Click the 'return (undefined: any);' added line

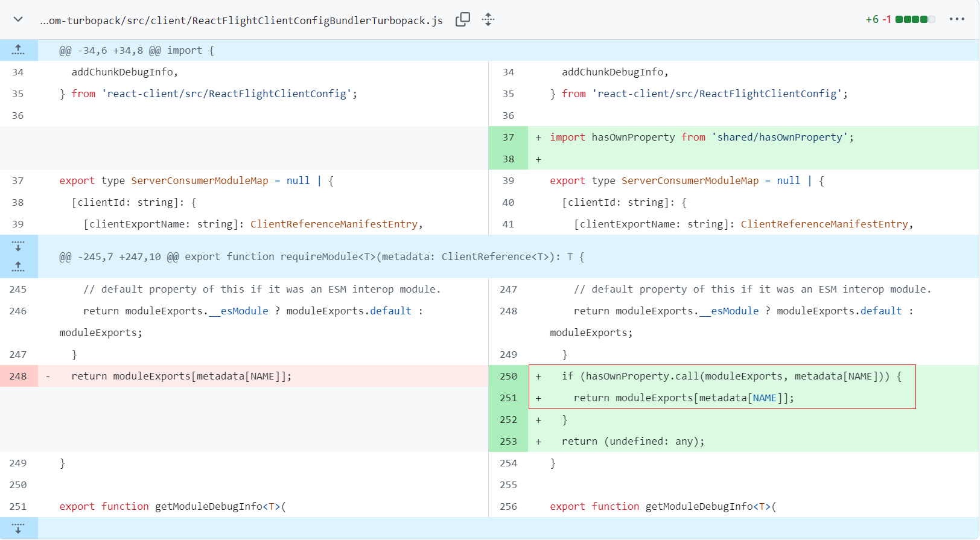click(632, 442)
